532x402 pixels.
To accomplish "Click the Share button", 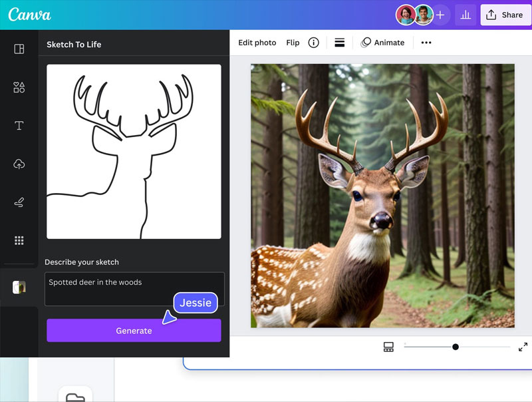I will click(x=505, y=15).
